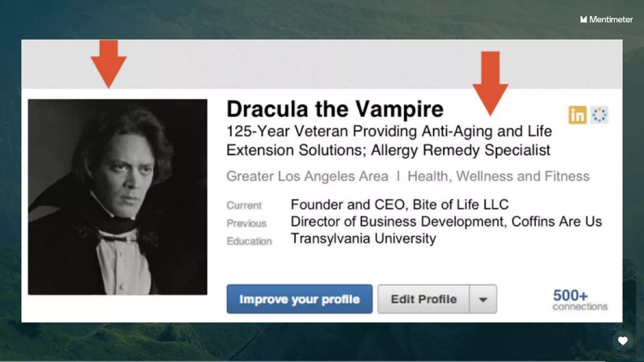The image size is (644, 362).
Task: Open the Edit Profile dropdown arrow
Action: [483, 299]
